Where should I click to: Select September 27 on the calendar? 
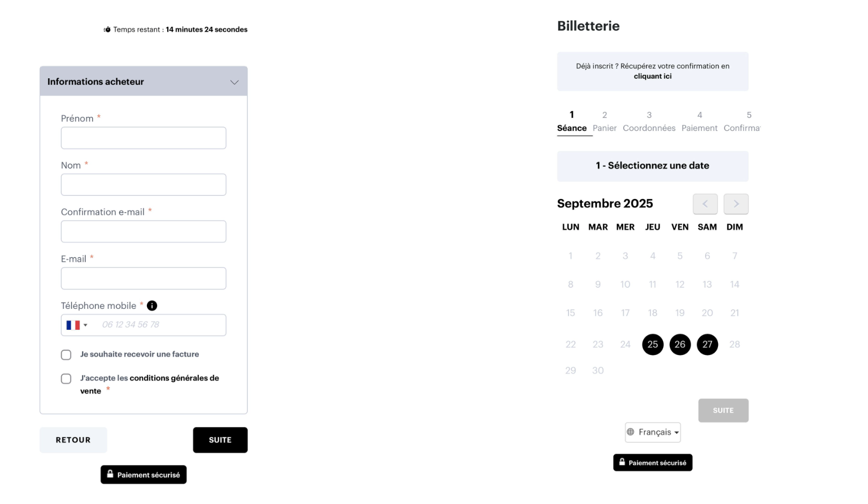[707, 344]
